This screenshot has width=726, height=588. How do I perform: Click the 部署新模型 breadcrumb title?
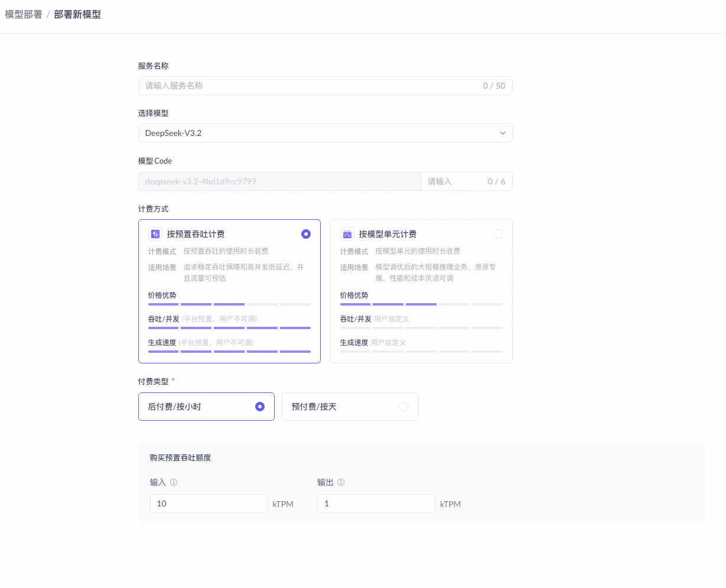pos(77,14)
